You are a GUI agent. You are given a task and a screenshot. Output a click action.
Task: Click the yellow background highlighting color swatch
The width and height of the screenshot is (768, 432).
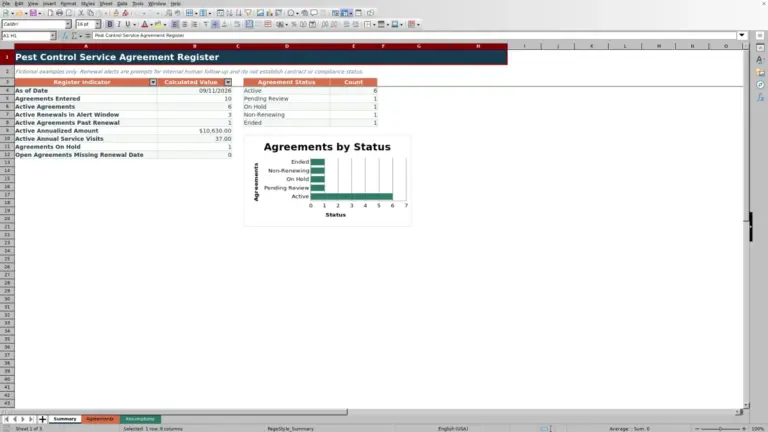[x=158, y=24]
